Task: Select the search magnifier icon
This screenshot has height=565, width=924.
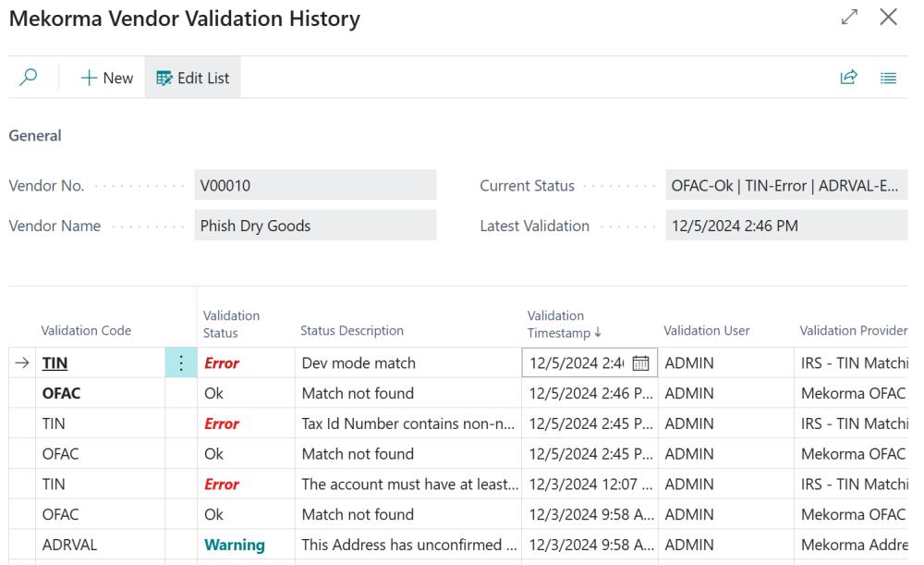Action: click(x=28, y=77)
